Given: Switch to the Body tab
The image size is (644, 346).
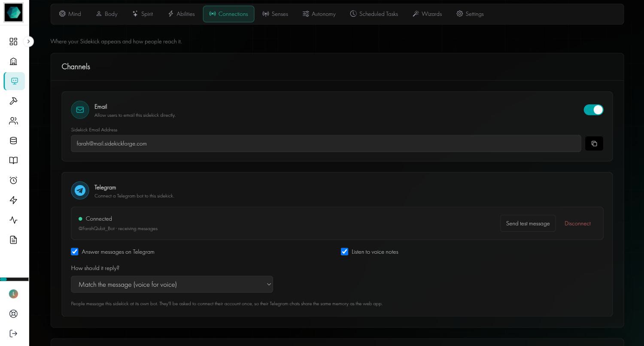Looking at the screenshot, I should pos(106,14).
